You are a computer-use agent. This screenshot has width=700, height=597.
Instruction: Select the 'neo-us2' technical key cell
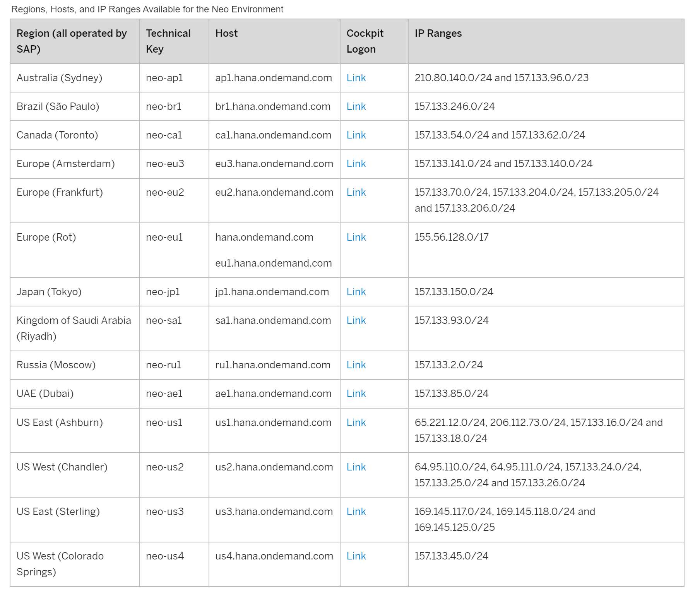point(174,475)
